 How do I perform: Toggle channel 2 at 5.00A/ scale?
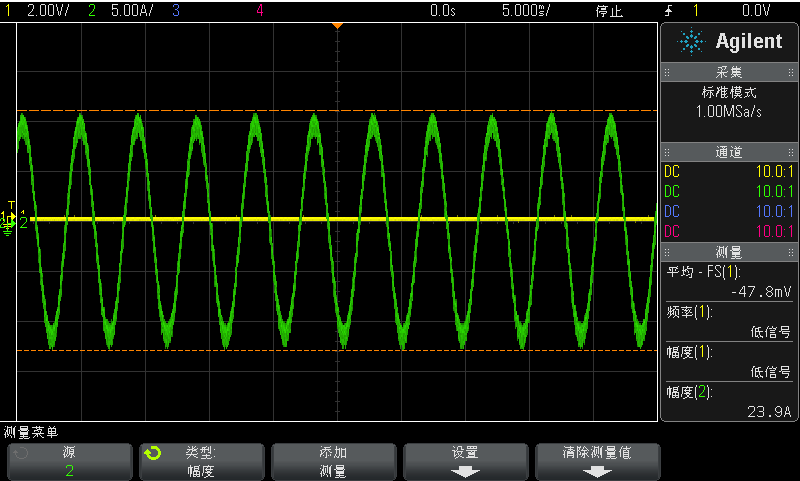tap(100, 10)
